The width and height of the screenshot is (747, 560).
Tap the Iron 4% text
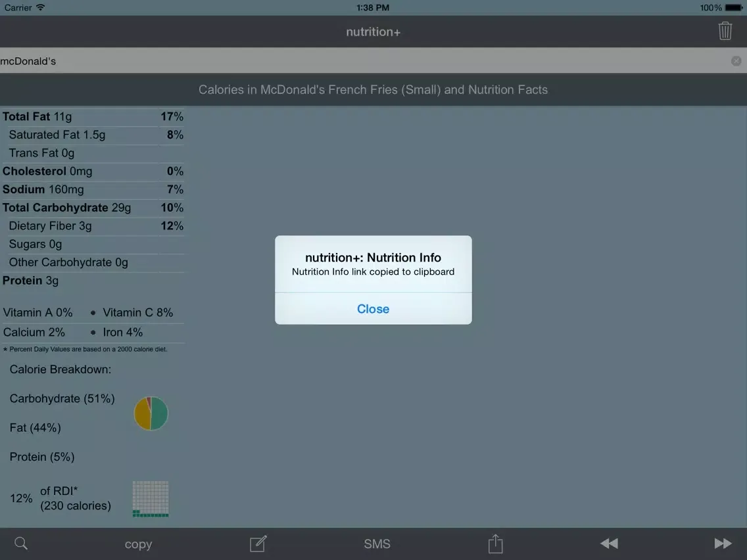[x=122, y=333]
